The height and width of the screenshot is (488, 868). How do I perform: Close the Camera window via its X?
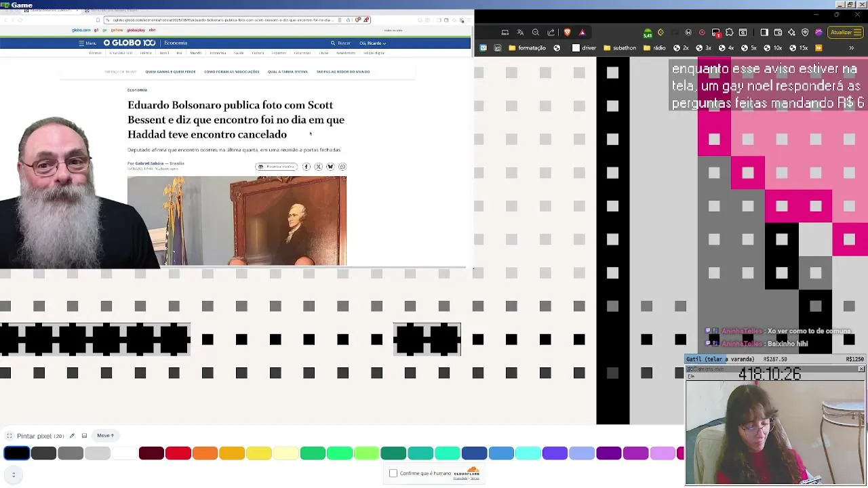861,369
